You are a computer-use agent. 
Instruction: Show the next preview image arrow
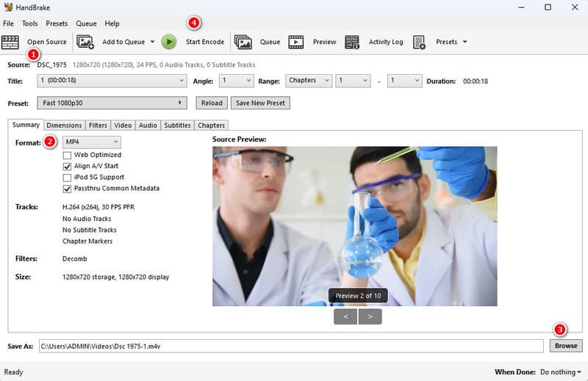coord(370,316)
